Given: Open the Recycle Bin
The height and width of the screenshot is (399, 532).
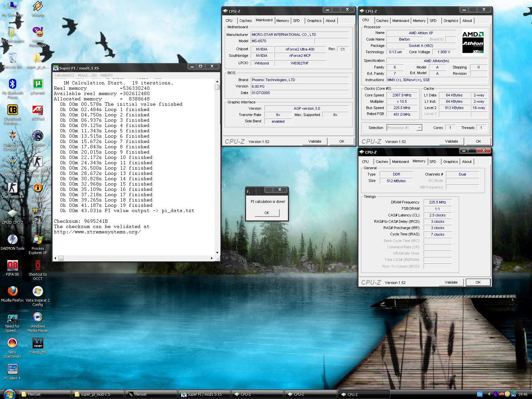Looking at the screenshot, I should [12, 61].
